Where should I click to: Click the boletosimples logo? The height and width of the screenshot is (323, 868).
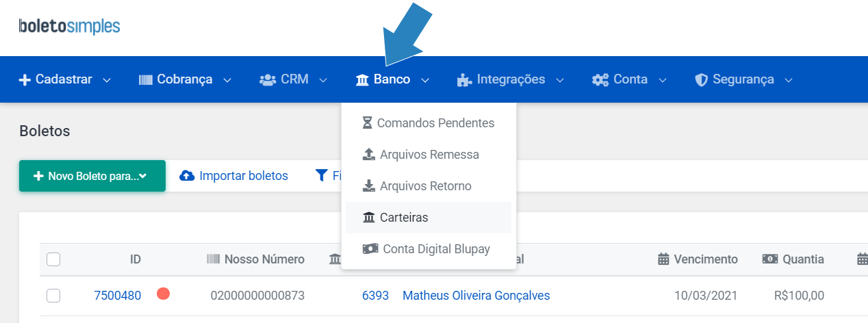(70, 27)
